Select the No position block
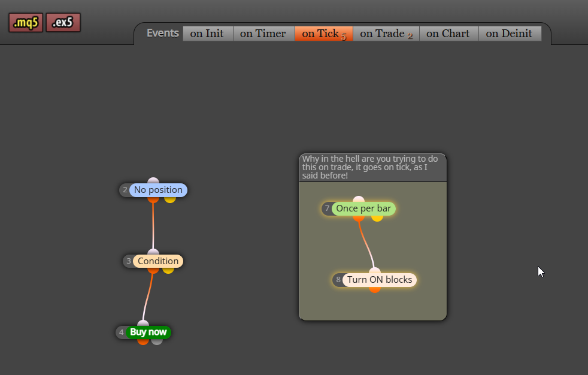 pos(158,190)
